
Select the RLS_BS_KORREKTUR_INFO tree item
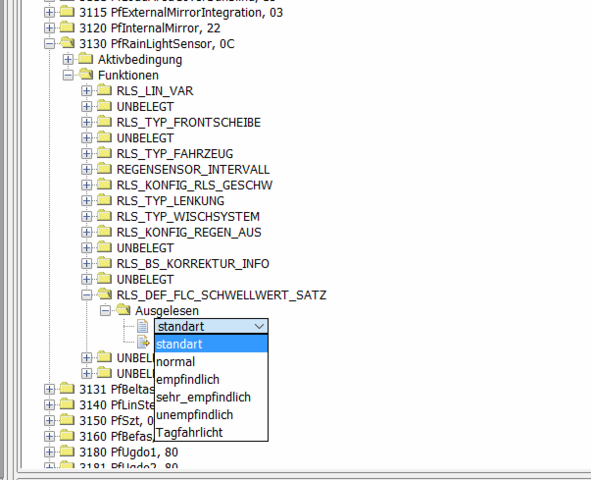pos(193,263)
